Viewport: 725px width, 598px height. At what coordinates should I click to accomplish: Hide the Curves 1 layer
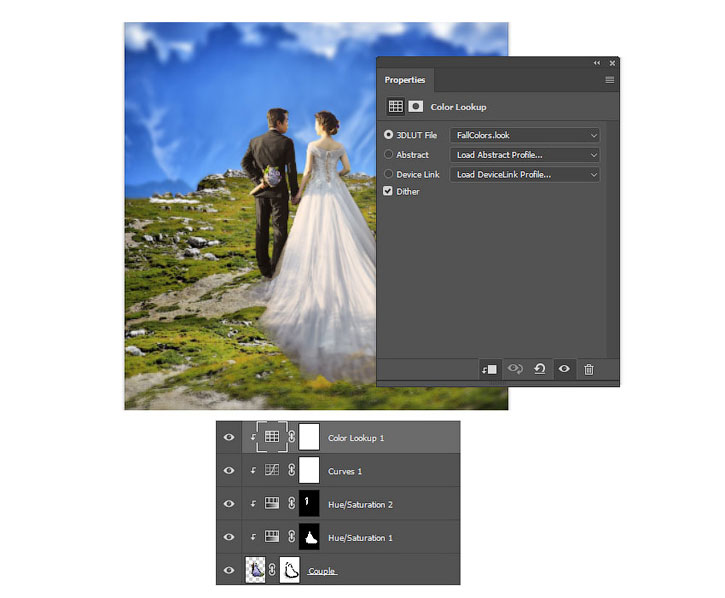click(x=229, y=471)
